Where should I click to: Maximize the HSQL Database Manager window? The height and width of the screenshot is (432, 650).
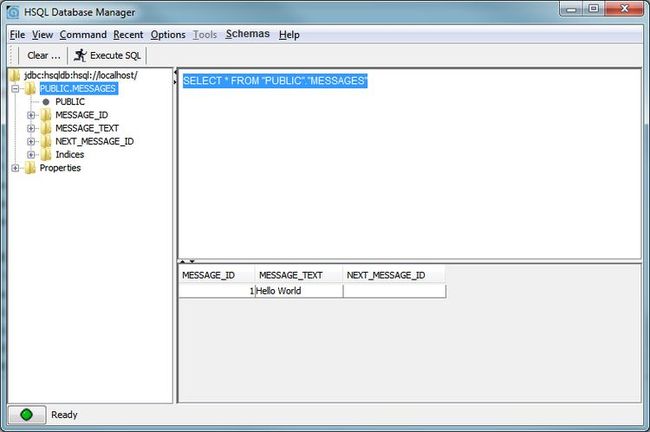[594, 8]
